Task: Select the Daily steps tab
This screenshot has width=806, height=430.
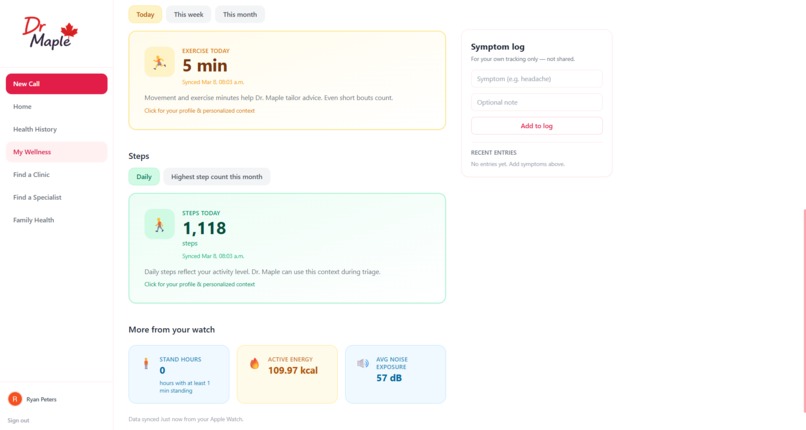Action: point(144,177)
